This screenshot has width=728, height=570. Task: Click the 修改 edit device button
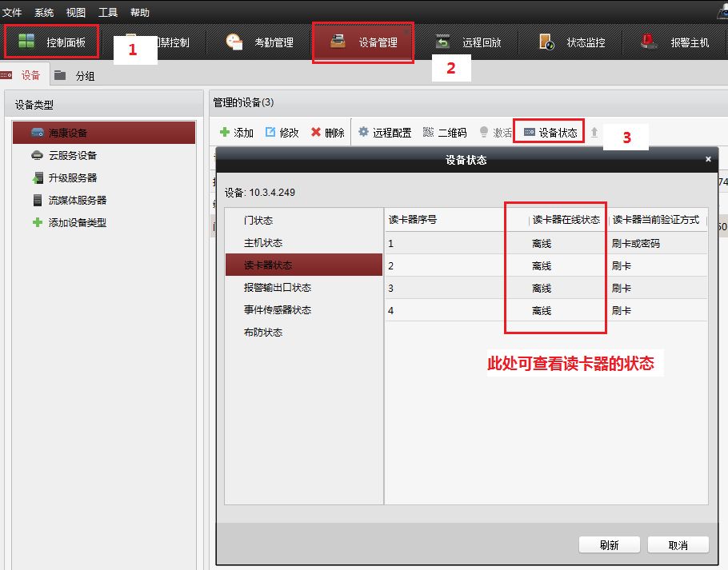point(282,133)
